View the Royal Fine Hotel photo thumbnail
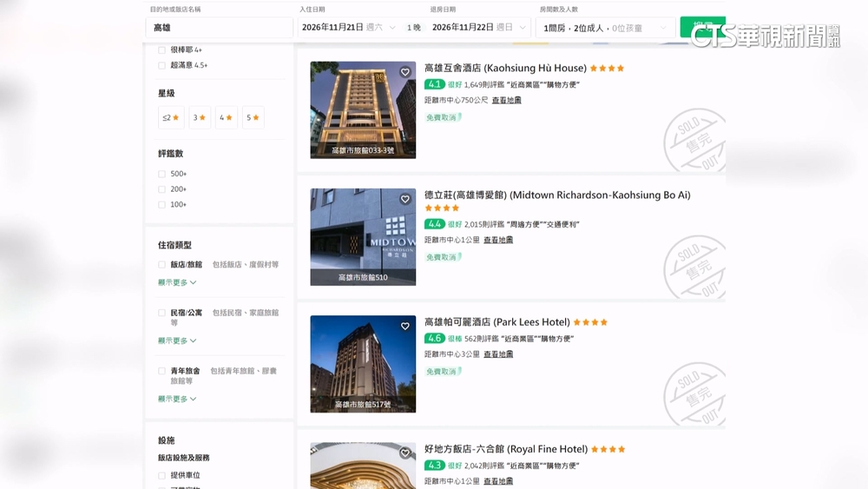Screen dimensions: 868x489 click(363, 466)
